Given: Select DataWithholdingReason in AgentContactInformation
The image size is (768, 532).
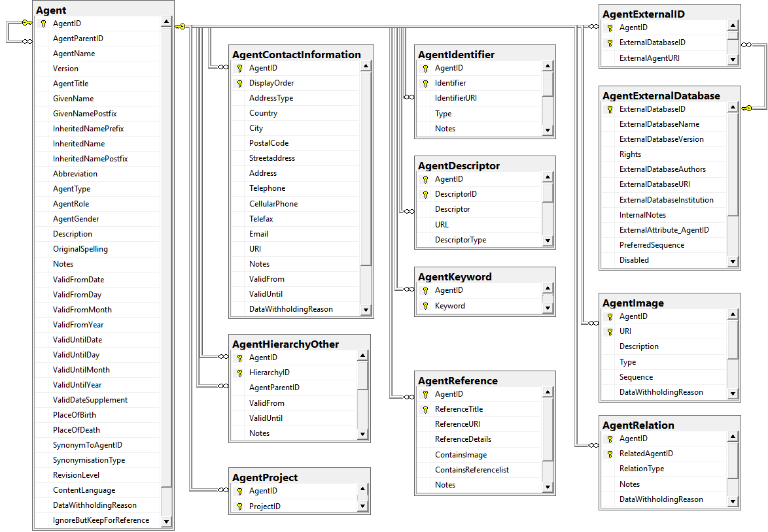Looking at the screenshot, I should (x=295, y=309).
